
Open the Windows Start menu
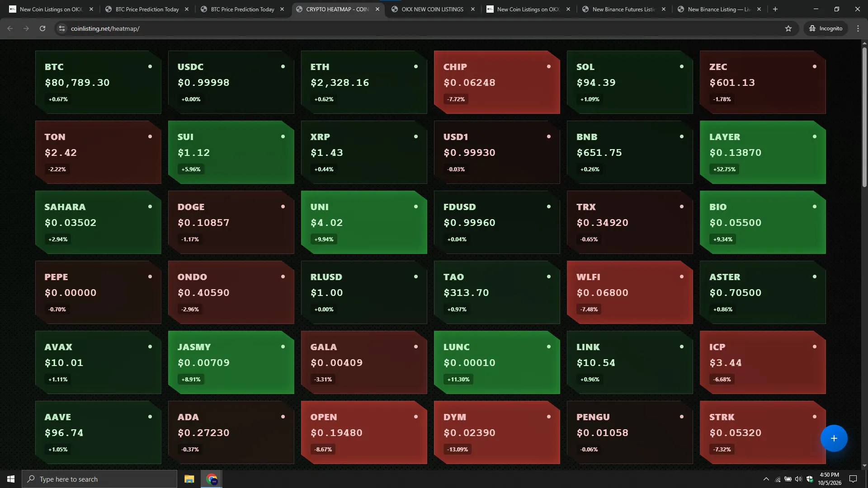click(11, 479)
